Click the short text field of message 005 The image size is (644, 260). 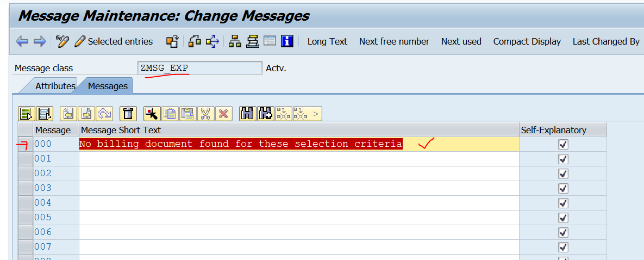coord(299,217)
